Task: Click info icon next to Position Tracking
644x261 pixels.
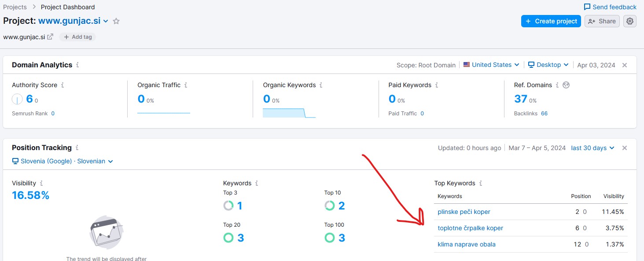Action: point(77,147)
